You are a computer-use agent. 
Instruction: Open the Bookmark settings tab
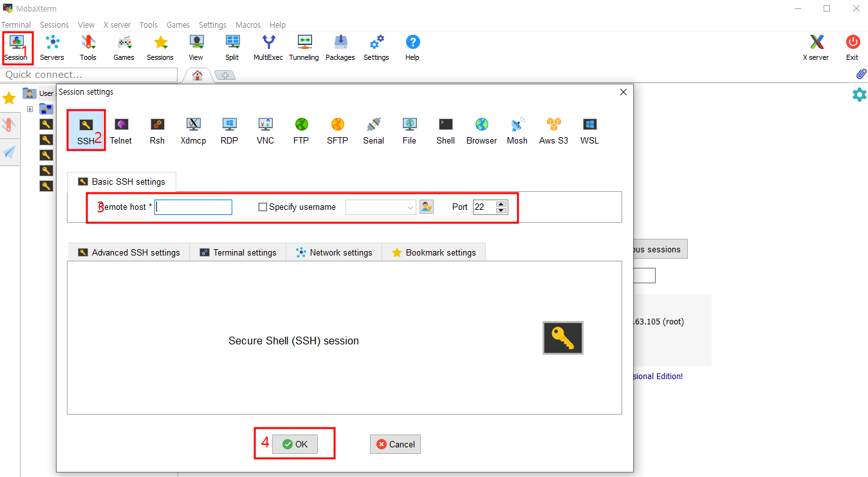click(434, 252)
